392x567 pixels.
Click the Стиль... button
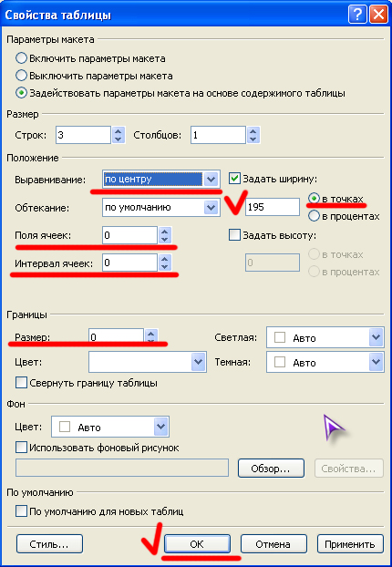coord(49,544)
